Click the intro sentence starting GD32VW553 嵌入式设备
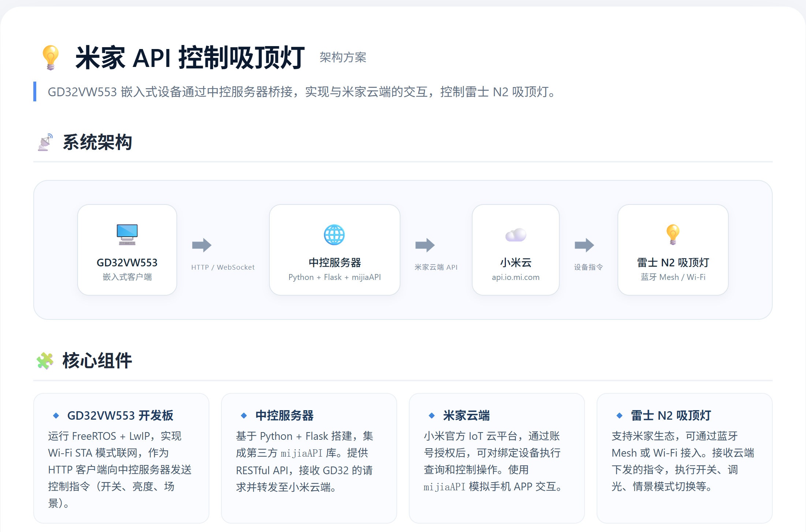Image resolution: width=806 pixels, height=532 pixels. pos(302,92)
